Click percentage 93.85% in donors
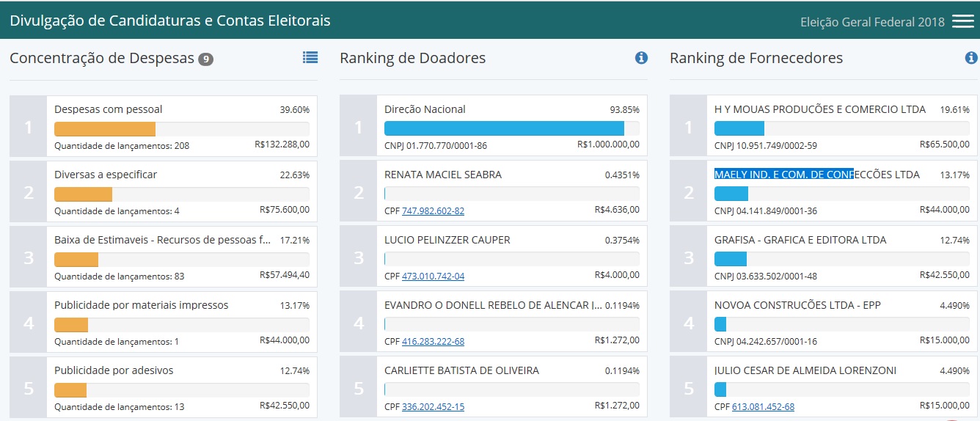This screenshot has width=980, height=421. pyautogui.click(x=624, y=109)
